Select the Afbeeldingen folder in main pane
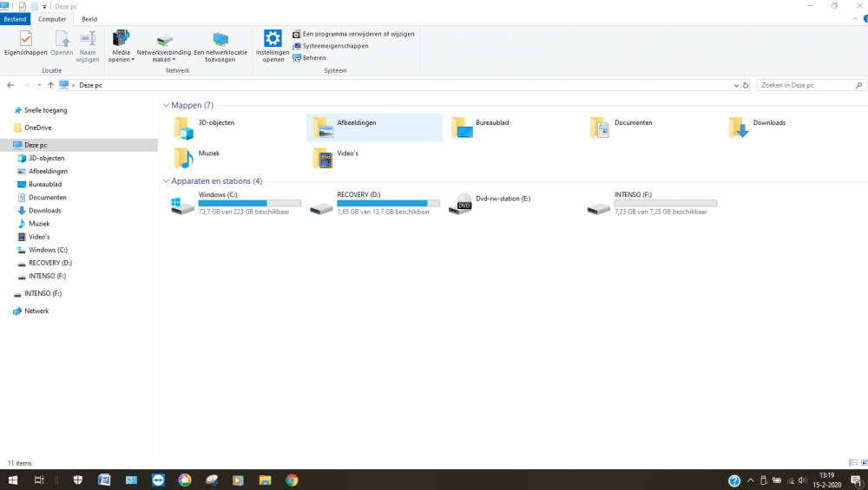The width and height of the screenshot is (868, 490). coord(374,127)
